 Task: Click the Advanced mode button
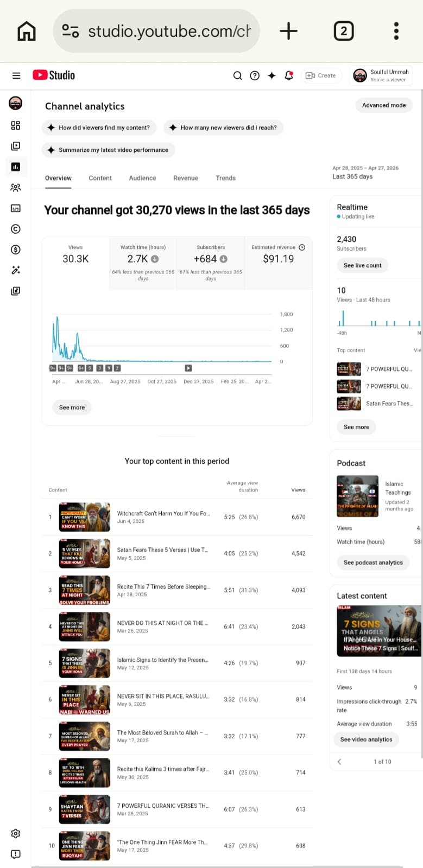[x=384, y=105]
